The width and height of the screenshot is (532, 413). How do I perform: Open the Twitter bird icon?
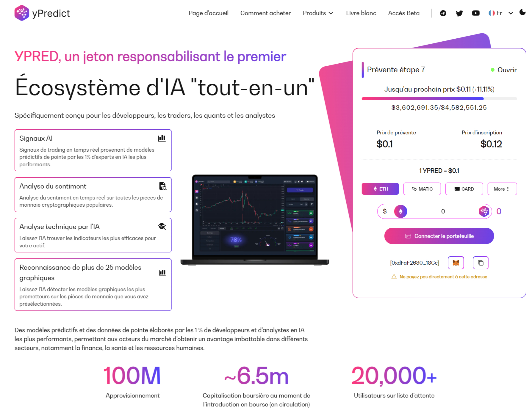tap(459, 13)
